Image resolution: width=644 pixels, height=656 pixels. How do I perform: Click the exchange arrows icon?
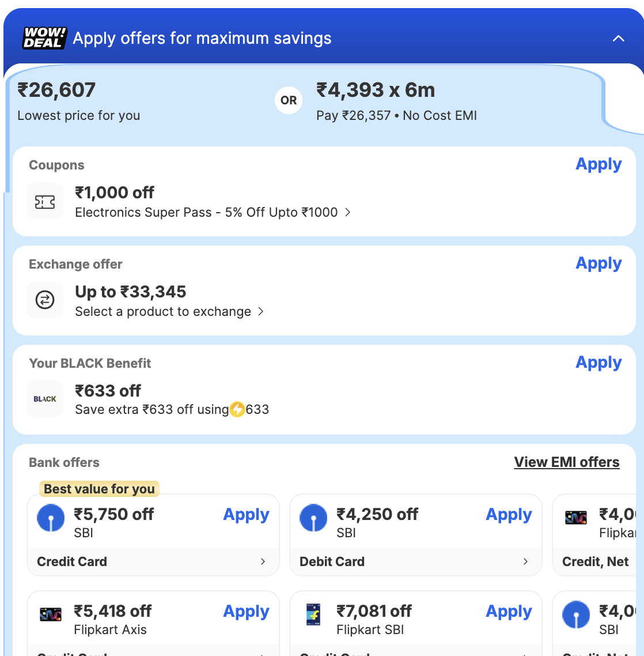coord(45,300)
